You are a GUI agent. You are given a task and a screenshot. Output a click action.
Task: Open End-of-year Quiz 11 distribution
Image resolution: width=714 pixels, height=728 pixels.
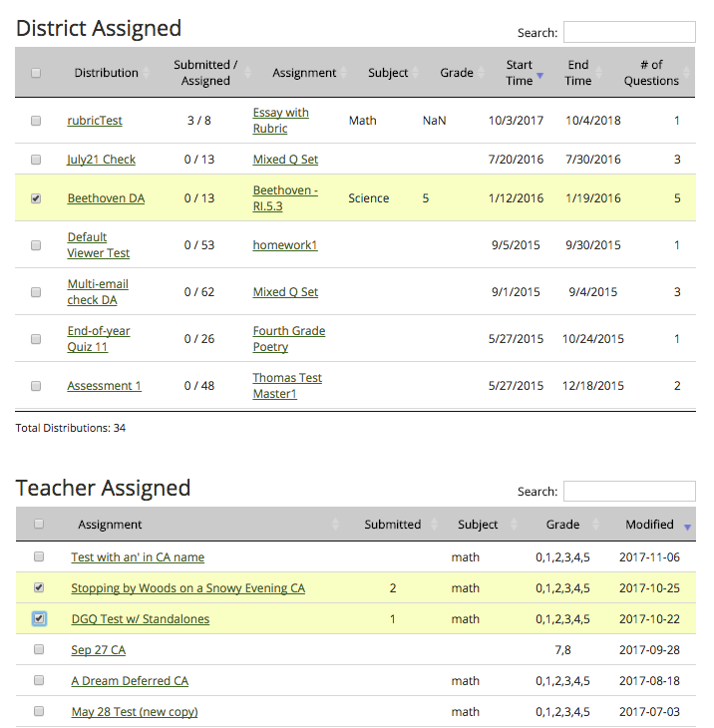(x=99, y=339)
